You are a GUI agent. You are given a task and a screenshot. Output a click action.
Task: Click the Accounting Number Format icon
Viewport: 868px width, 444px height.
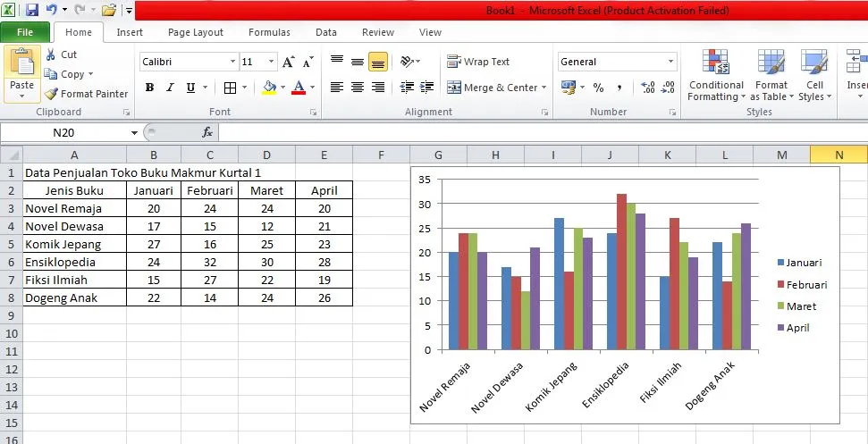click(x=568, y=88)
